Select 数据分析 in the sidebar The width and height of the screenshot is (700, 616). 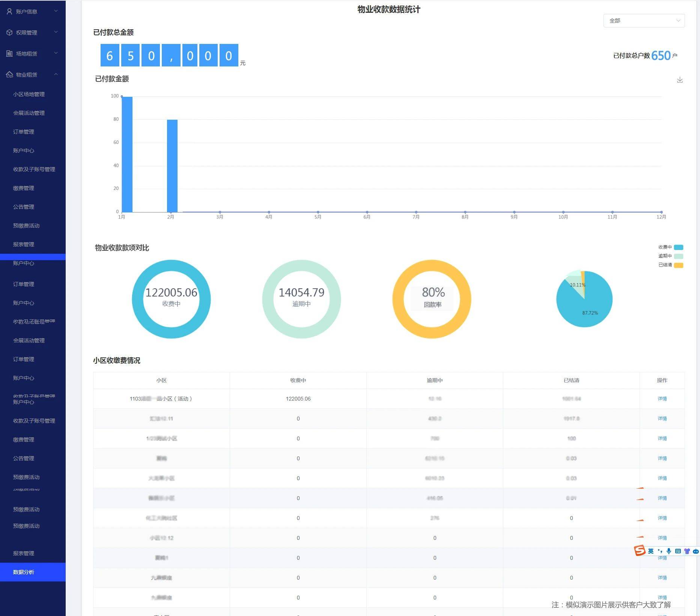click(x=24, y=572)
